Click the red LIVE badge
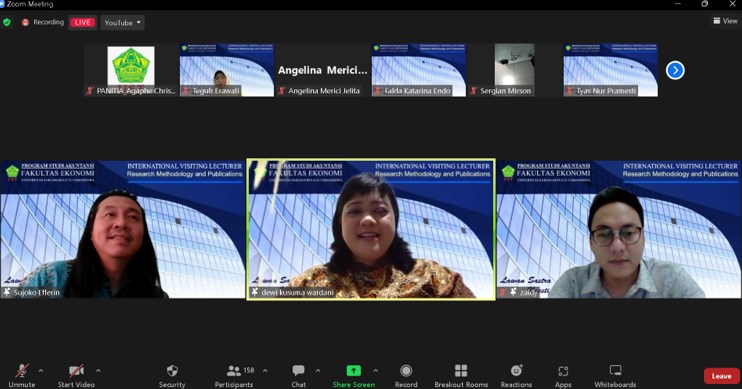This screenshot has height=389, width=742. [x=82, y=22]
